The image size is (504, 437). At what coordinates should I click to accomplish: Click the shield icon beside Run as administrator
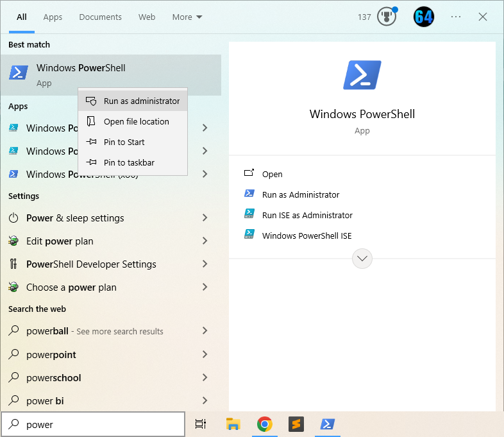91,101
